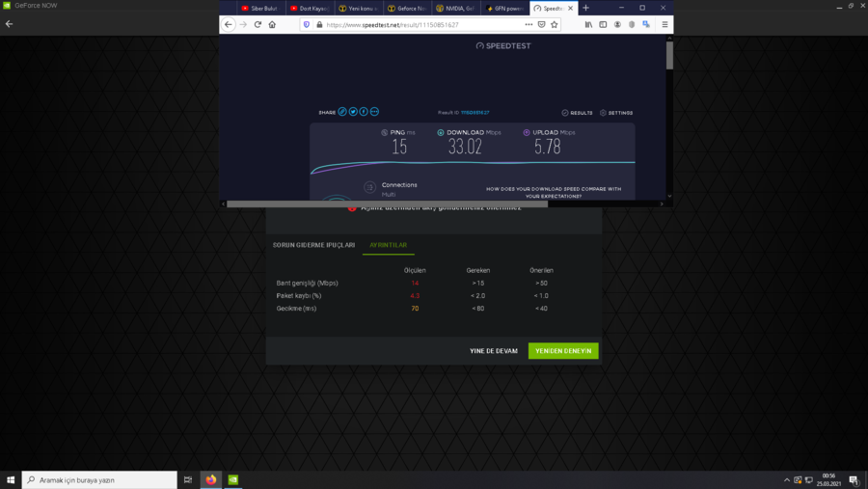
Task: Switch to the Dost Kayaoğ YouTube tab
Action: (x=310, y=9)
